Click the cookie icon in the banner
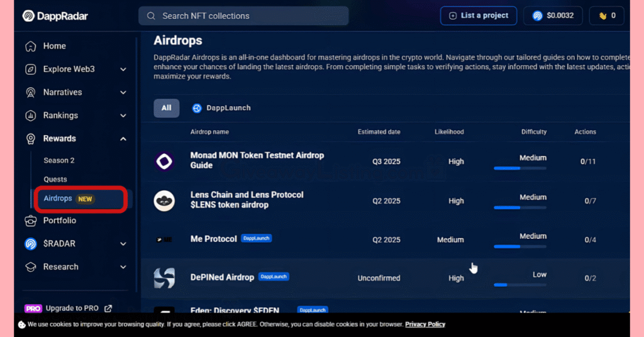The image size is (644, 337). pyautogui.click(x=22, y=324)
